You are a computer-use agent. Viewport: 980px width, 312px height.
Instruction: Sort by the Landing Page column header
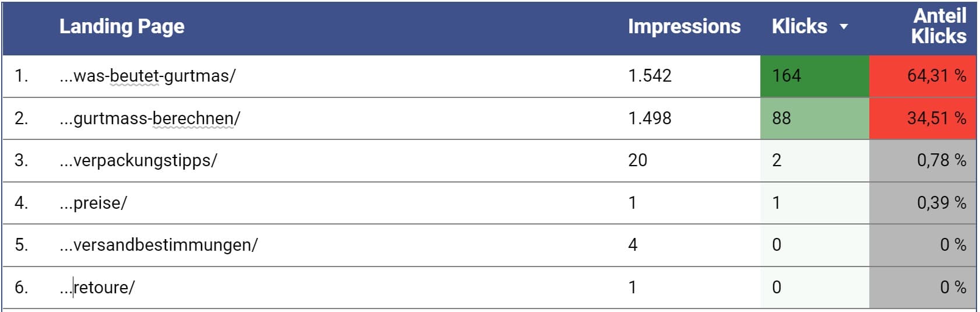[122, 26]
